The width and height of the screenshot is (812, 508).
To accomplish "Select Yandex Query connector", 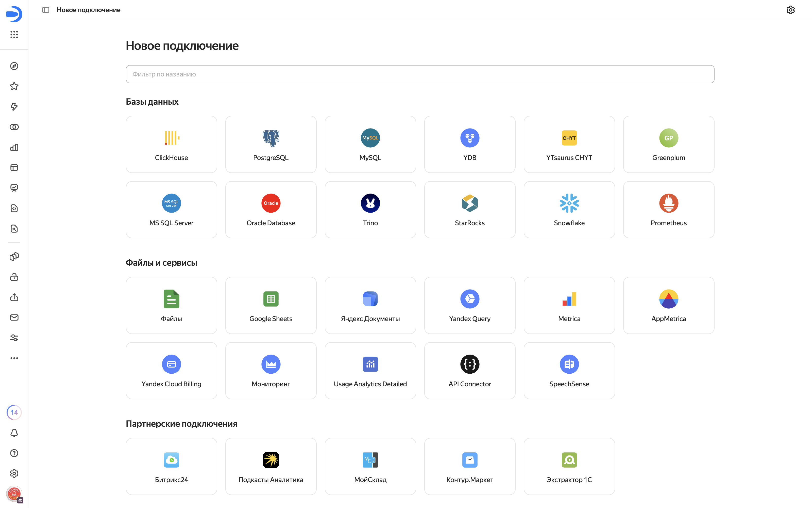I will (x=470, y=305).
